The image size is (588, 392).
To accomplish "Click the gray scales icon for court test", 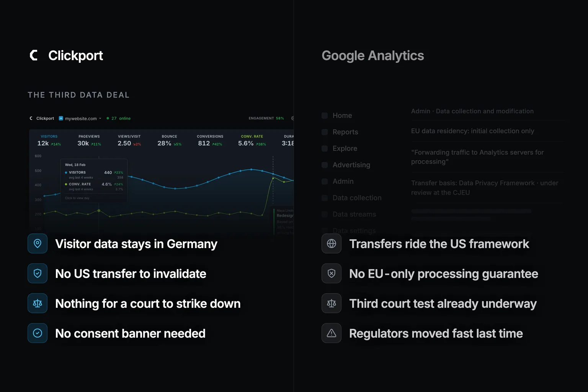I will pyautogui.click(x=332, y=303).
